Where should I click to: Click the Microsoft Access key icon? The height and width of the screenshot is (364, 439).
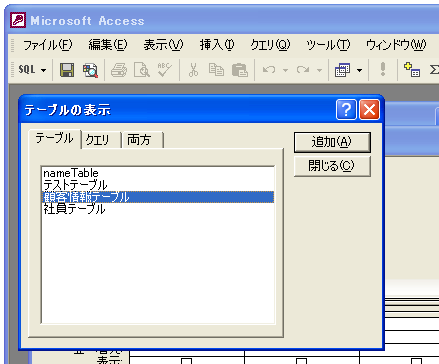pos(18,20)
